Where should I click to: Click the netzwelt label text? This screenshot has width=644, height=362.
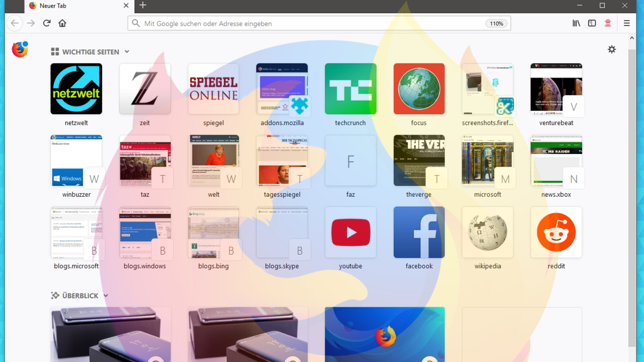tap(76, 123)
